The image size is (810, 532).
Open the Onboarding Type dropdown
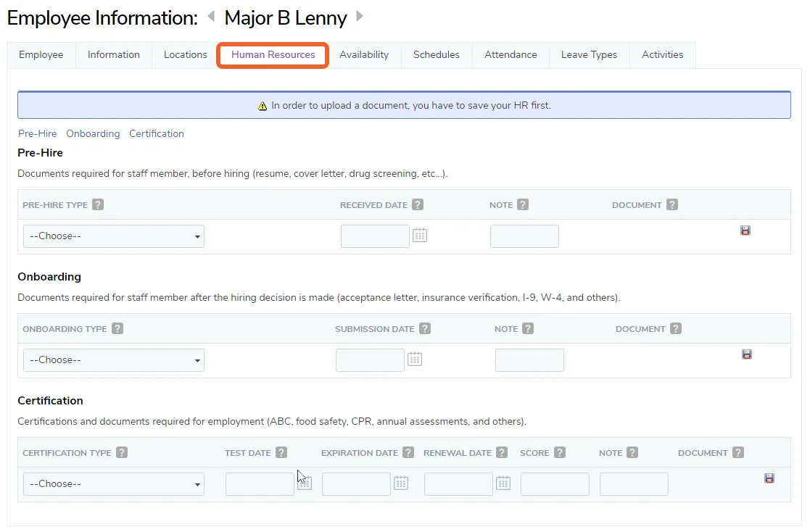[114, 360]
